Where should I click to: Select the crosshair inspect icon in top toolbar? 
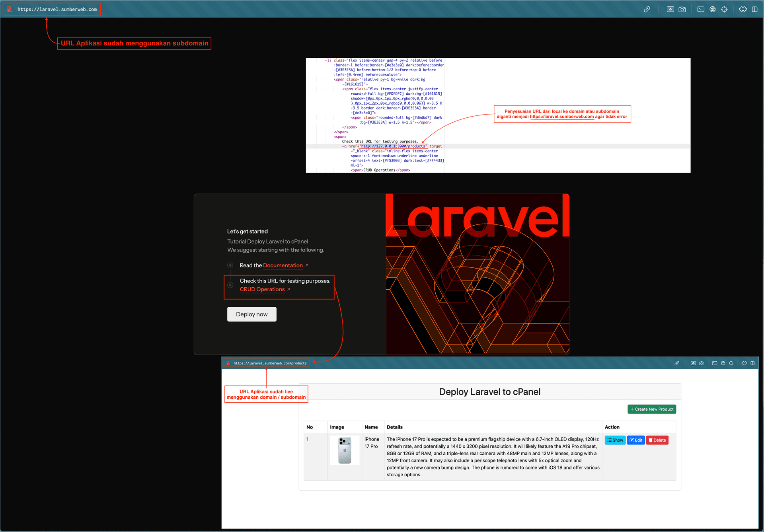click(724, 9)
